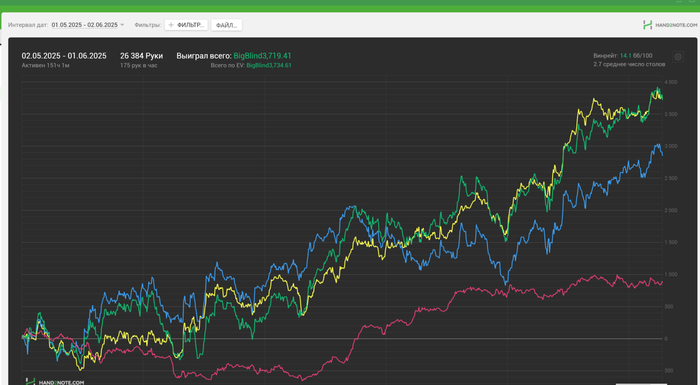Click the 'Фильтры:' label
Viewport: 700px width, 385px height.
click(148, 25)
